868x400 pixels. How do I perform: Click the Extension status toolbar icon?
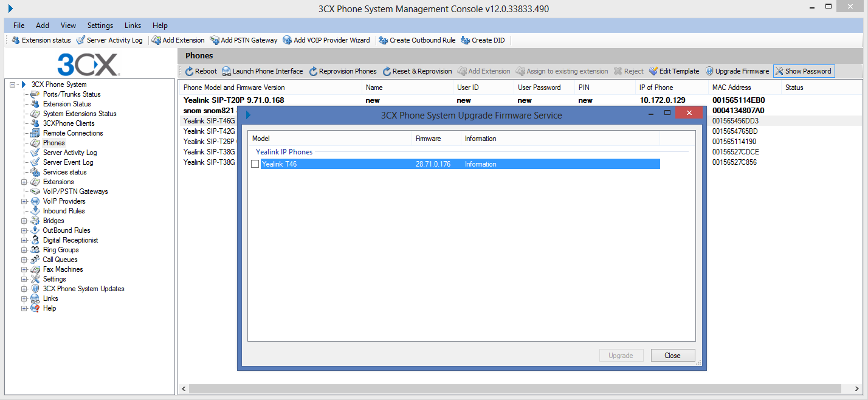click(16, 40)
